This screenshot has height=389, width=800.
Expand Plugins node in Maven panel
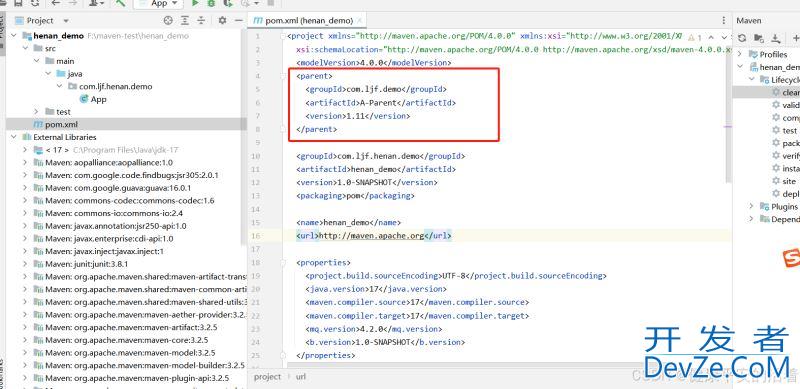tap(751, 206)
